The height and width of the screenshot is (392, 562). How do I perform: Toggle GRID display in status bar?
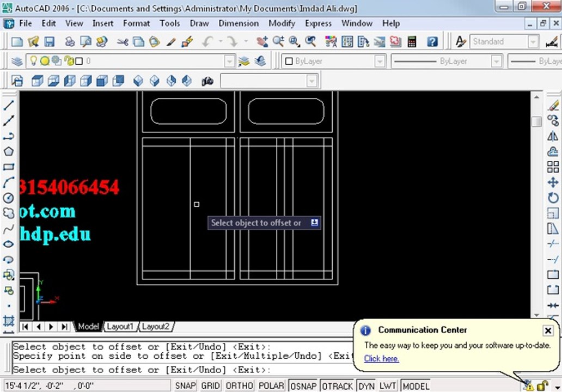(210, 386)
